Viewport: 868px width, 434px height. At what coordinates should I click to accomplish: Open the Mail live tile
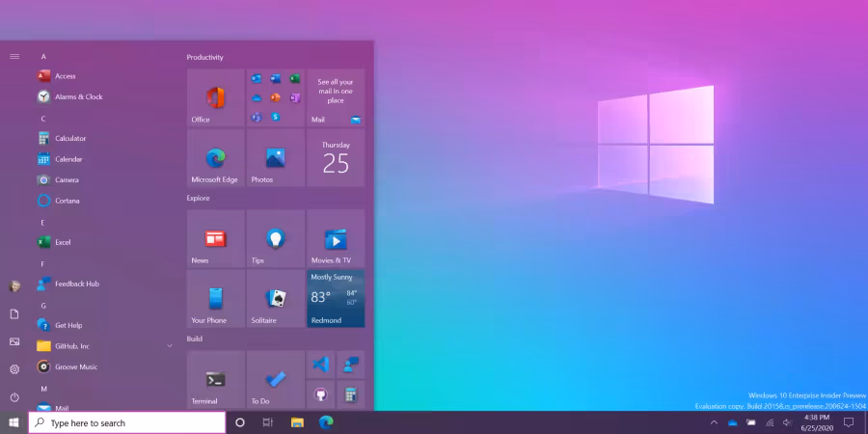coord(336,98)
